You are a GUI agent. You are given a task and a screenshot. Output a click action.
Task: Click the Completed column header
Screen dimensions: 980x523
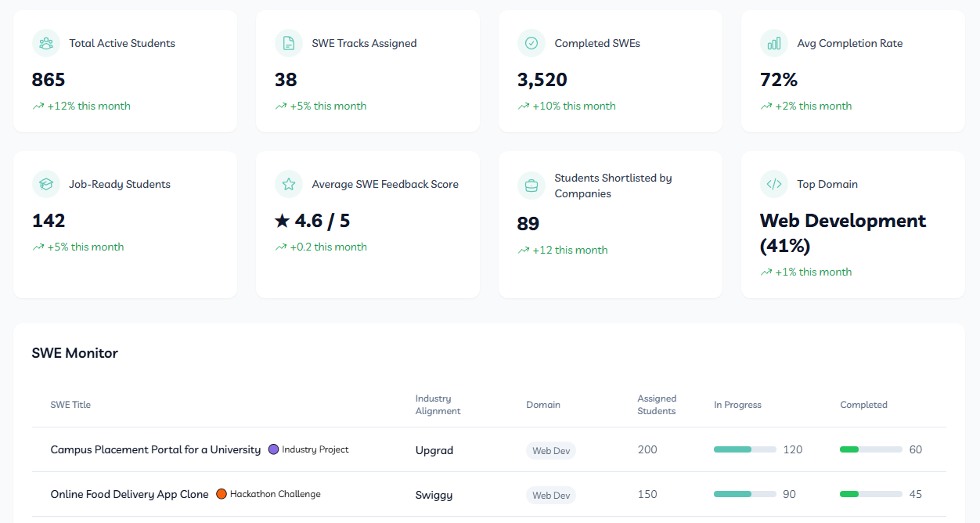tap(863, 405)
